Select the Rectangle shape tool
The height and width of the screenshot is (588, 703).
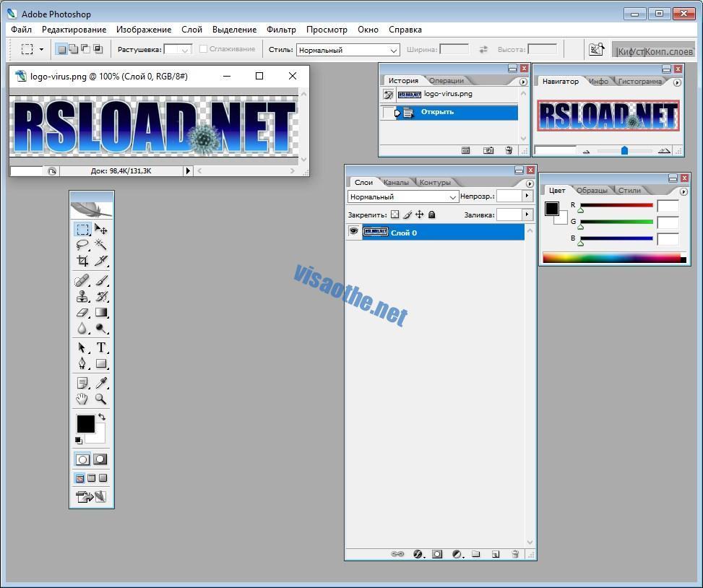point(101,363)
